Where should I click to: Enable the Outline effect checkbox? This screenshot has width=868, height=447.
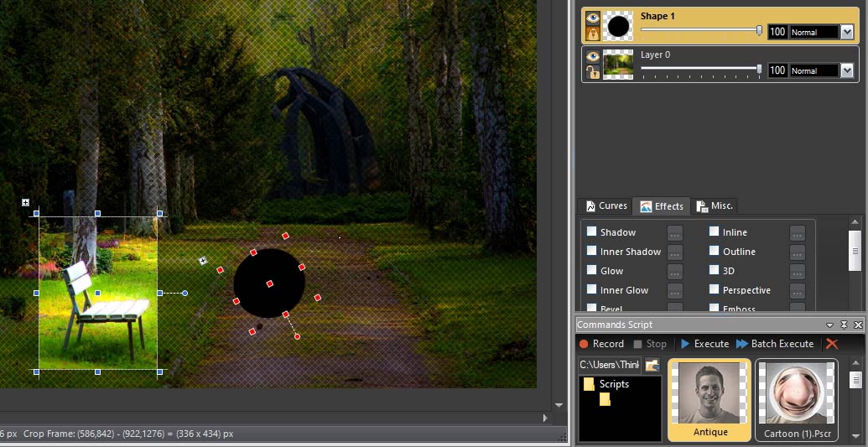tap(714, 251)
